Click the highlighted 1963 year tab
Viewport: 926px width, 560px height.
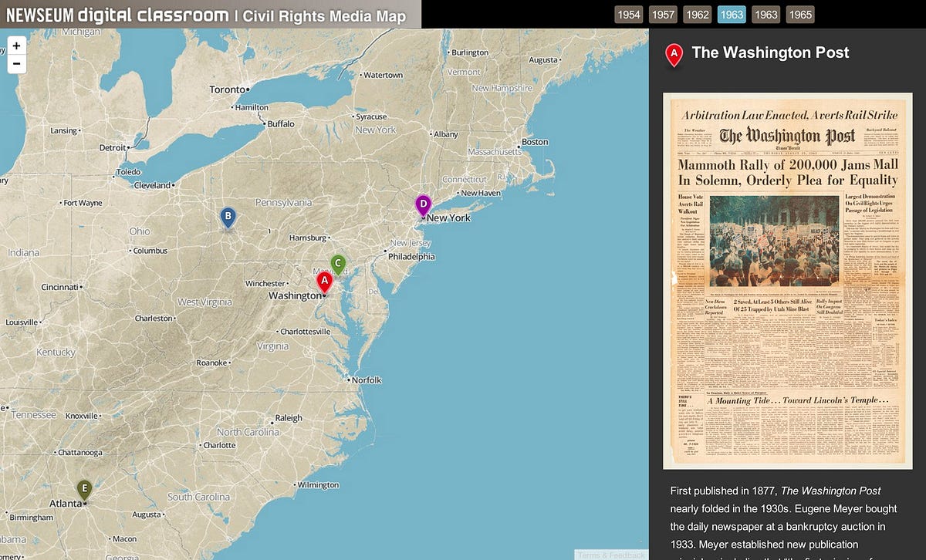(x=732, y=15)
